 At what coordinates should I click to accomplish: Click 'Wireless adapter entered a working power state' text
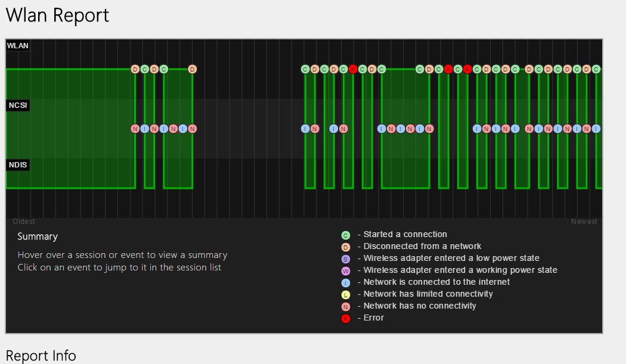(x=460, y=270)
